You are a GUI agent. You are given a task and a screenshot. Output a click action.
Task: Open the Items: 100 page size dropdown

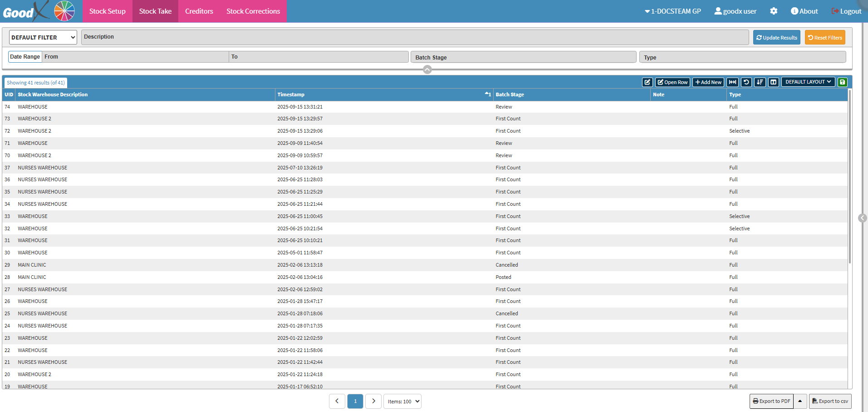click(x=402, y=402)
